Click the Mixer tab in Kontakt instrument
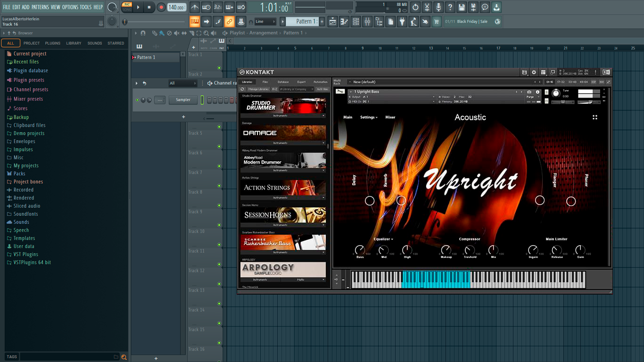Viewport: 644px width, 362px height. [x=390, y=117]
